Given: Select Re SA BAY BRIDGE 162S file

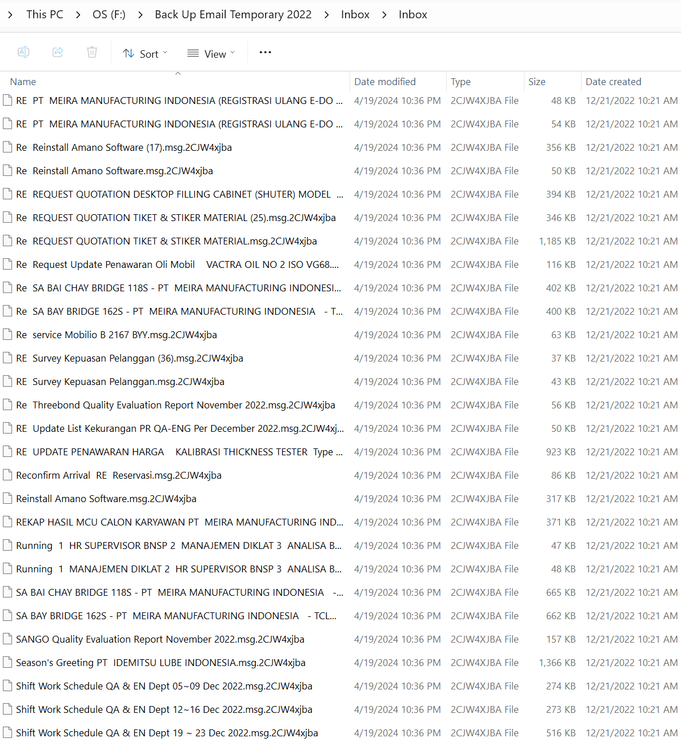Looking at the screenshot, I should (x=179, y=311).
